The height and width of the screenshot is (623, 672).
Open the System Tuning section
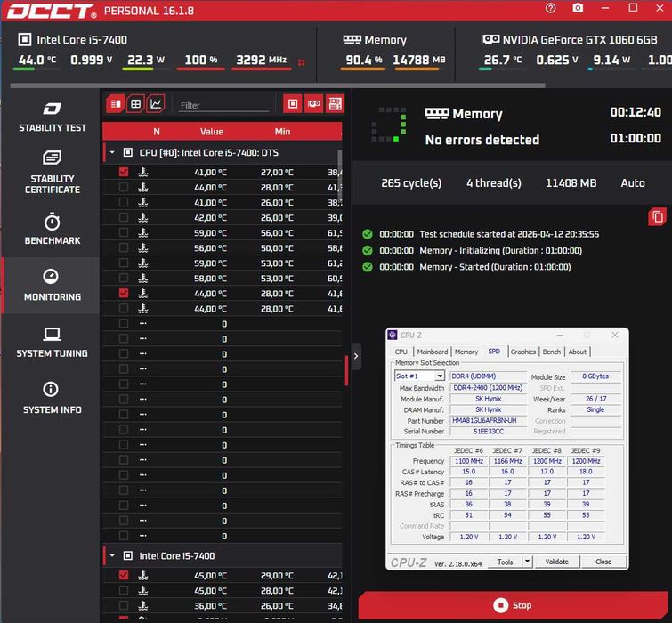tap(52, 342)
